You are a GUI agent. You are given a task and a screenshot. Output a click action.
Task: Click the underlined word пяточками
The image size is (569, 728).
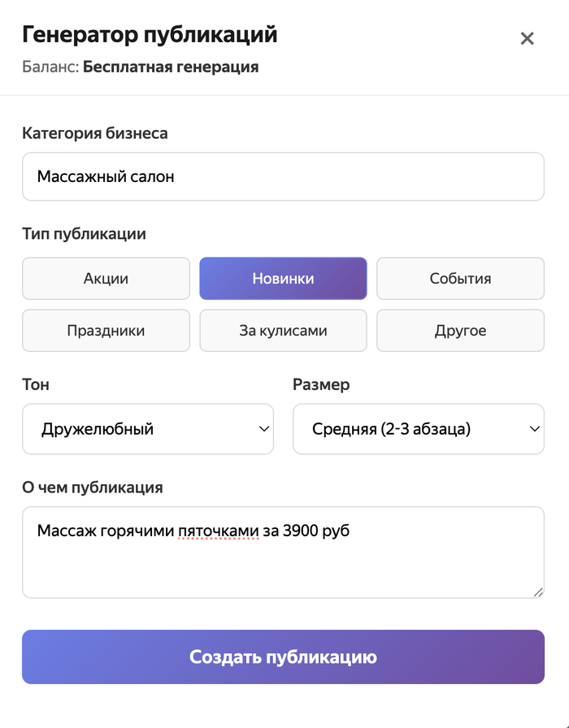(x=218, y=531)
